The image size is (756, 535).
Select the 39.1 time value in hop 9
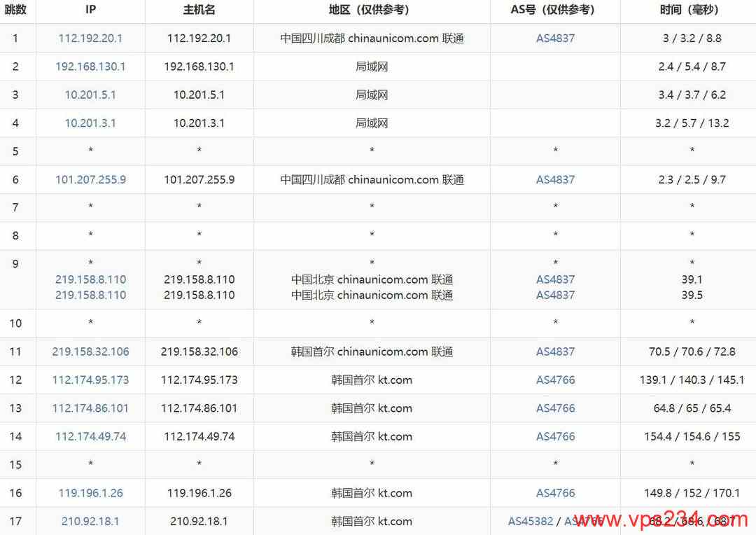(x=692, y=279)
